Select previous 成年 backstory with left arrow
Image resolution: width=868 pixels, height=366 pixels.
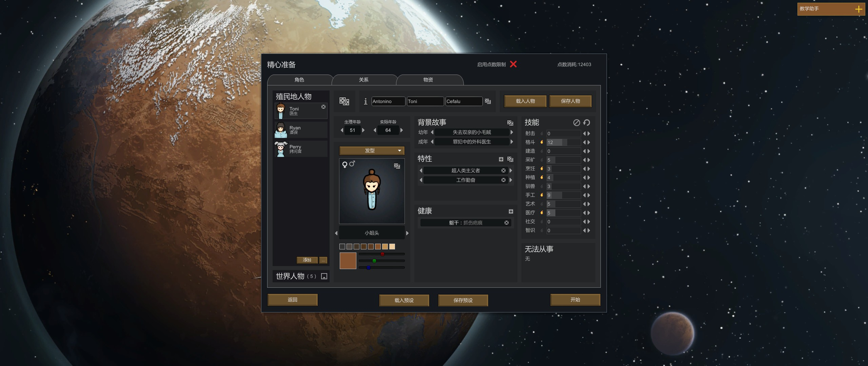tap(432, 142)
